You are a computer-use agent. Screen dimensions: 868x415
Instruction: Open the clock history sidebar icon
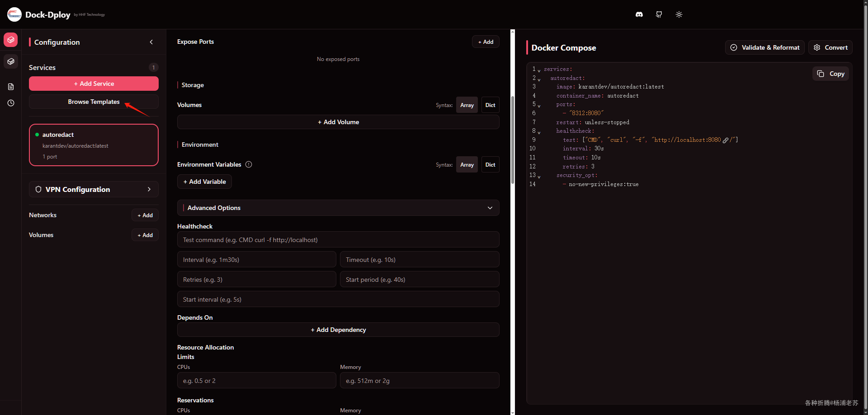click(11, 103)
